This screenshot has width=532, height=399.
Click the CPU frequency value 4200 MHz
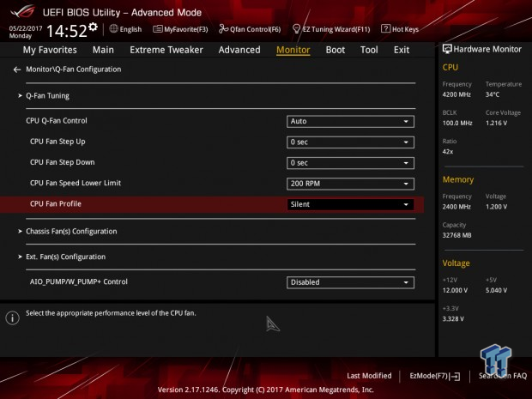pyautogui.click(x=456, y=94)
